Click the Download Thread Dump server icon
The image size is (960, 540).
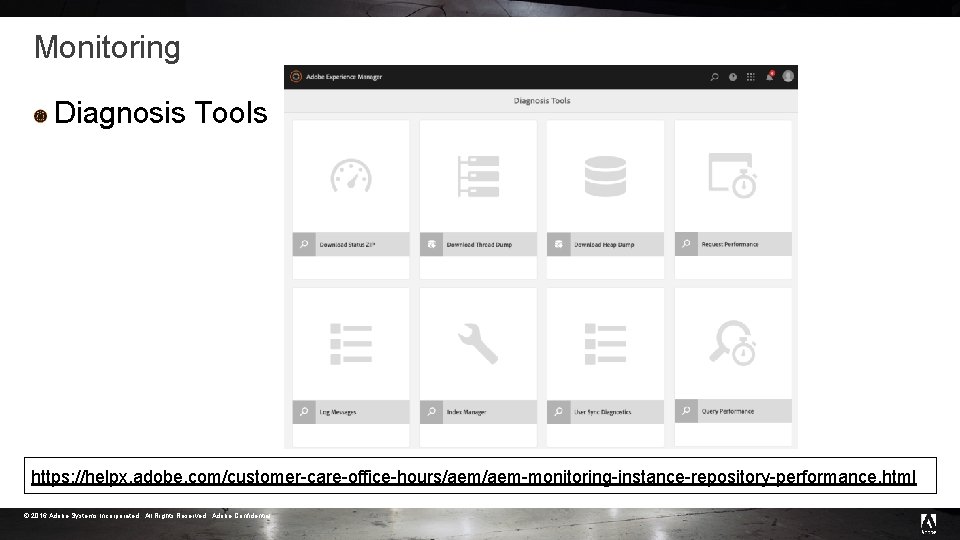[x=478, y=176]
